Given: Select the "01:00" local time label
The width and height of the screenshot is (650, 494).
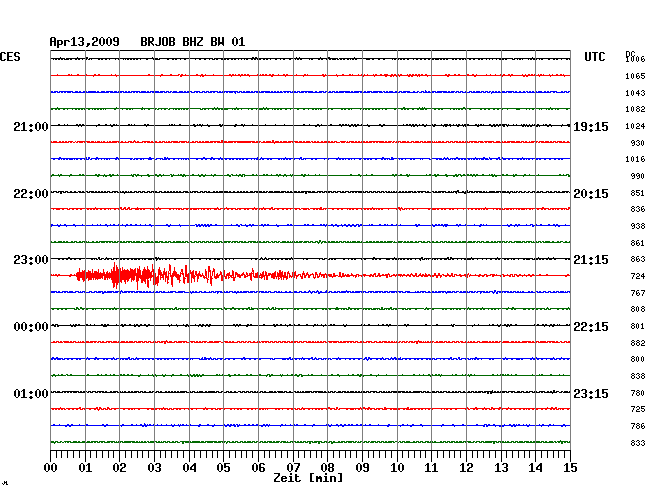Looking at the screenshot, I should pos(31,393).
